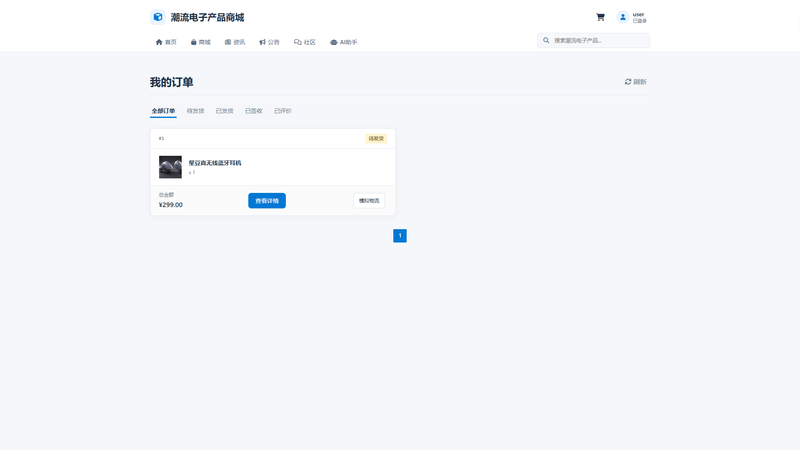Open the shopping cart icon
The width and height of the screenshot is (800, 450).
pos(600,17)
